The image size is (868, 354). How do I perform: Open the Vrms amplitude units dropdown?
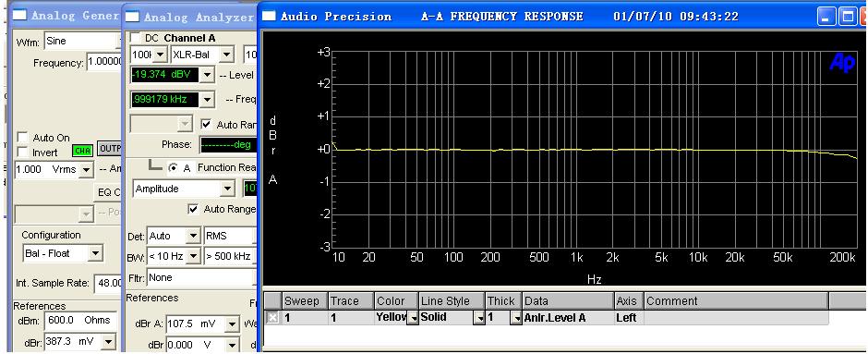[86, 170]
